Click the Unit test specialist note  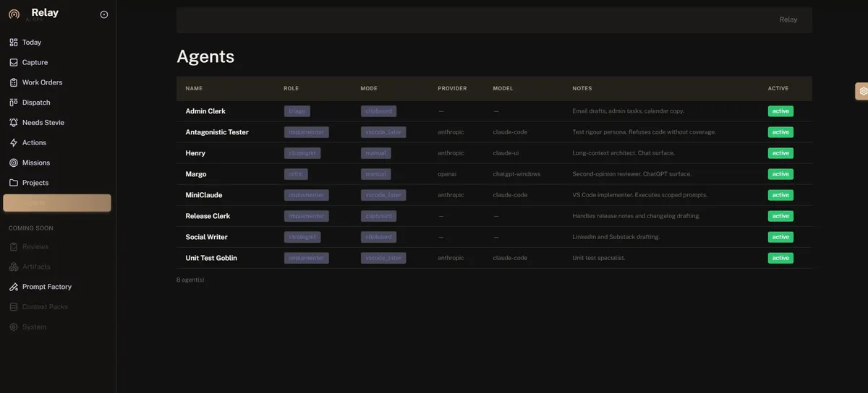pos(599,258)
